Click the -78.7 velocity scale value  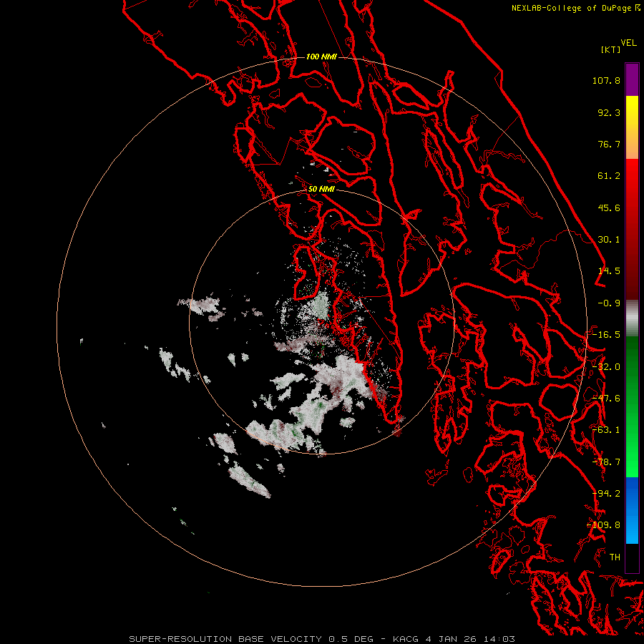[606, 462]
